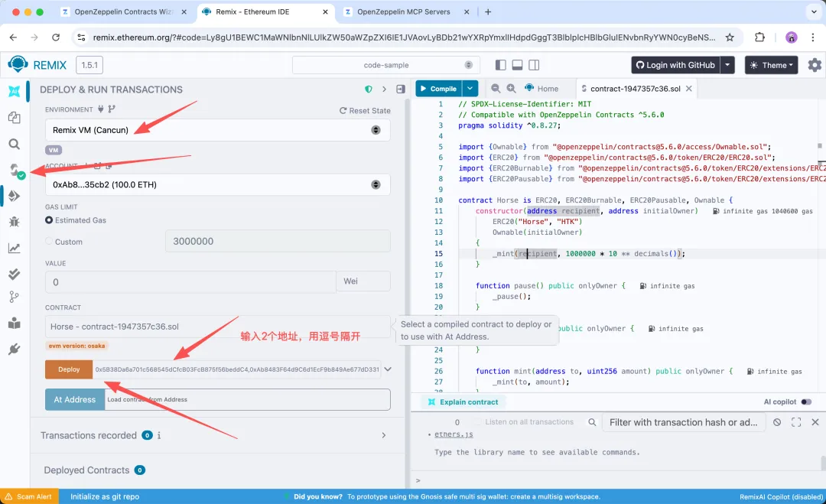The width and height of the screenshot is (826, 504).
Task: Open the Git source control sidebar icon
Action: point(15,297)
